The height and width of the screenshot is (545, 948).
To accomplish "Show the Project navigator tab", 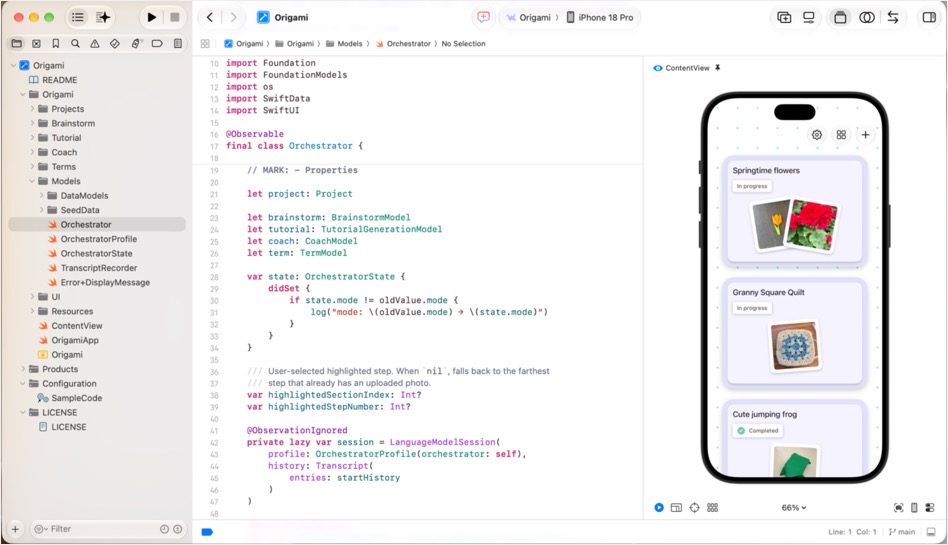I will point(16,44).
